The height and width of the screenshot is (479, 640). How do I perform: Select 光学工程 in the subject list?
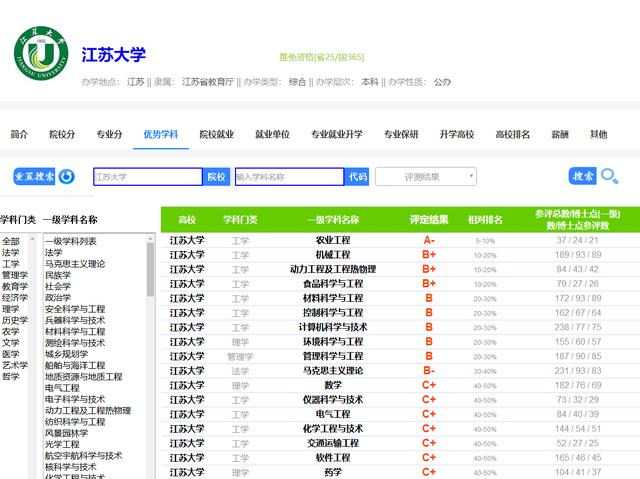tap(62, 444)
